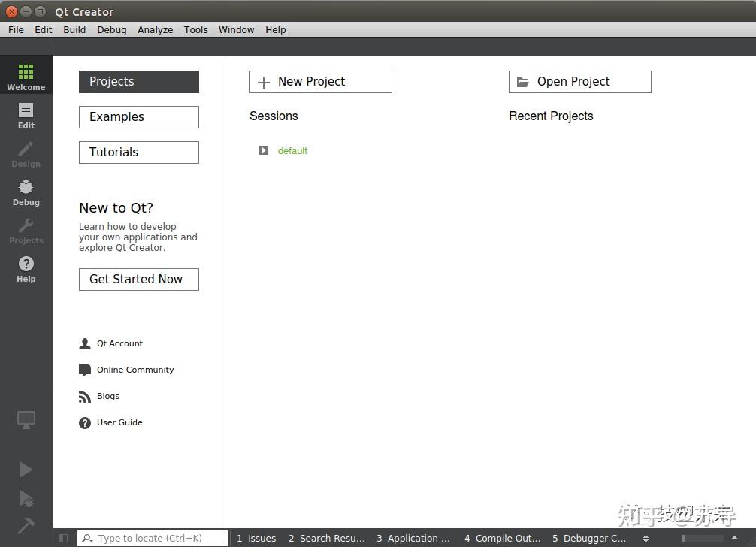Switch to Debug mode bug icon
The width and height of the screenshot is (756, 547).
pos(26,187)
